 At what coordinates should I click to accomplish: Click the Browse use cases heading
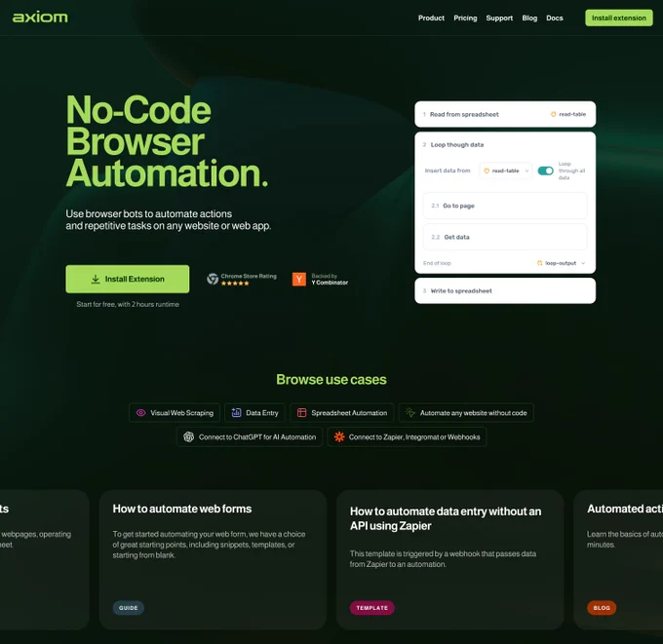331,379
